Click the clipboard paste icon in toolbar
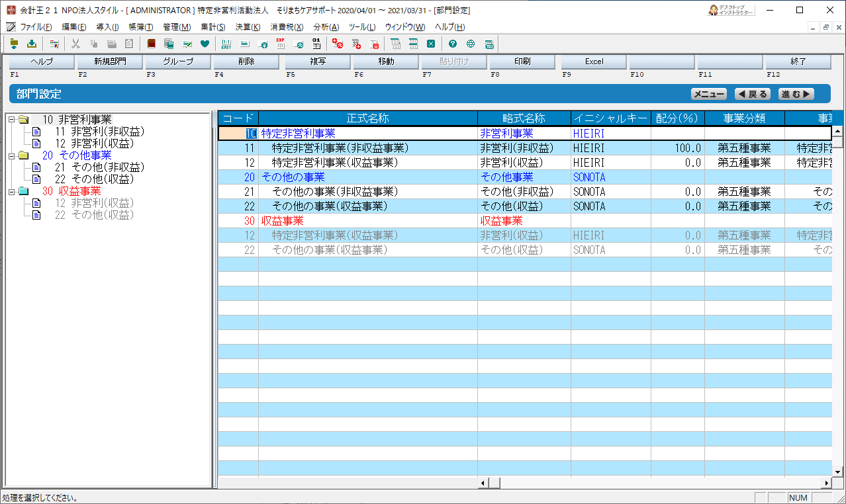Screen dimensions: 846x504 coord(129,44)
